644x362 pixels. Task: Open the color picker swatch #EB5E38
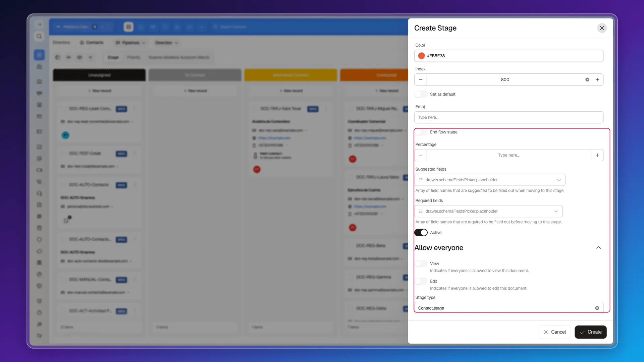coord(421,56)
